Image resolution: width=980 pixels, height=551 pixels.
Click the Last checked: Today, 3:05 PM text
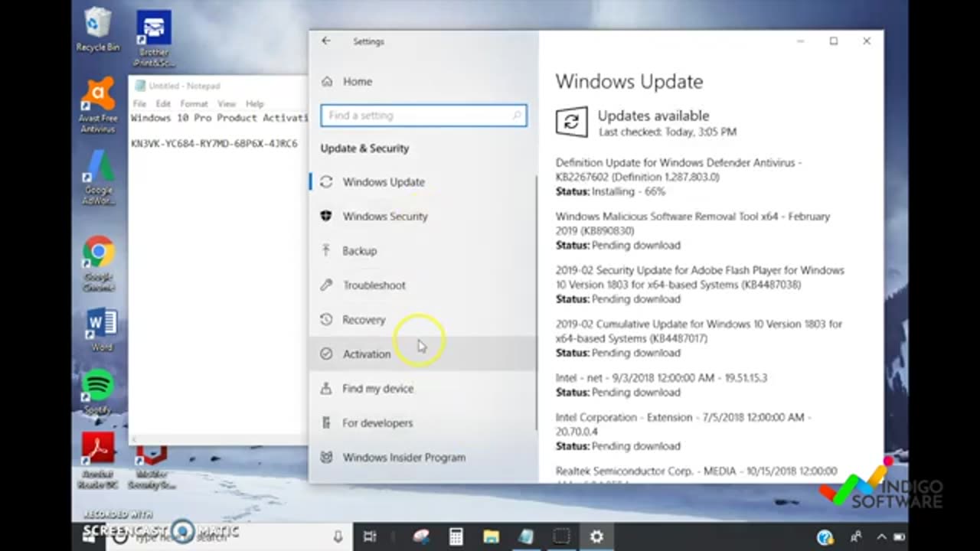tap(667, 132)
